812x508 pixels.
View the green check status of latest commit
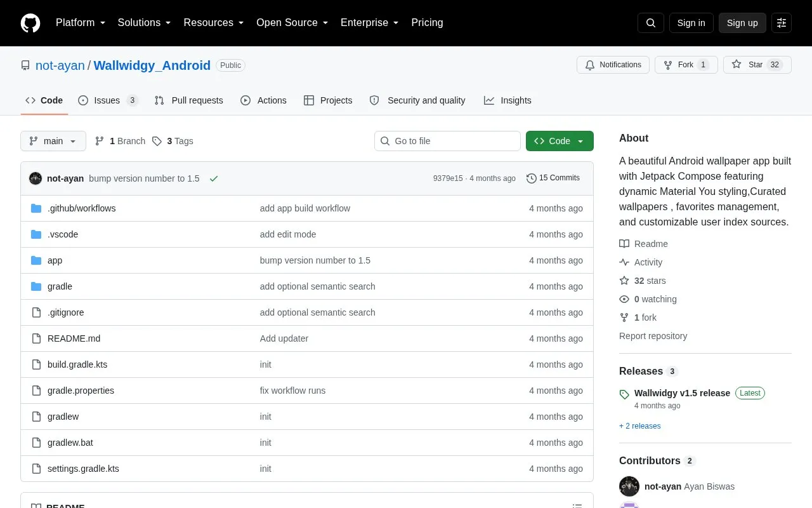point(214,178)
